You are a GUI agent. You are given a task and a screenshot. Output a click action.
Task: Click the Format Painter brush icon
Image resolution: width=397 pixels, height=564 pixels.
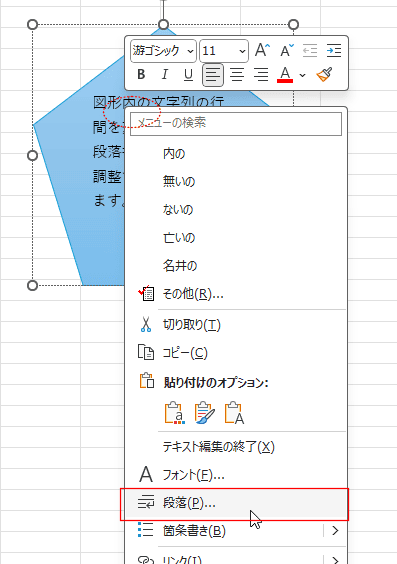[x=324, y=74]
